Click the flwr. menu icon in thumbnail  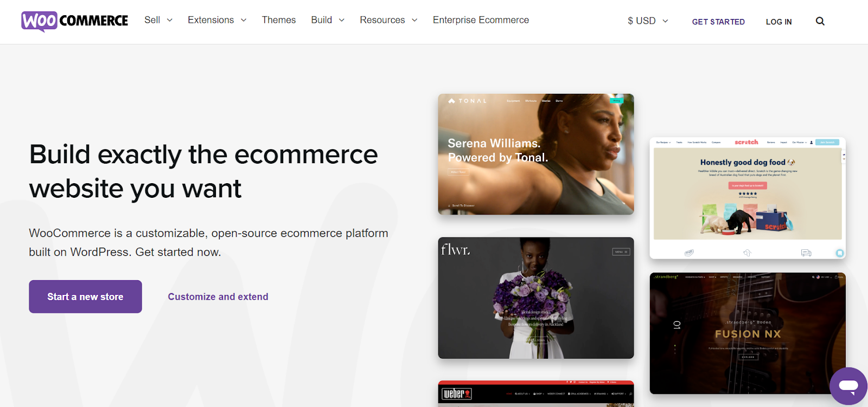coord(621,252)
